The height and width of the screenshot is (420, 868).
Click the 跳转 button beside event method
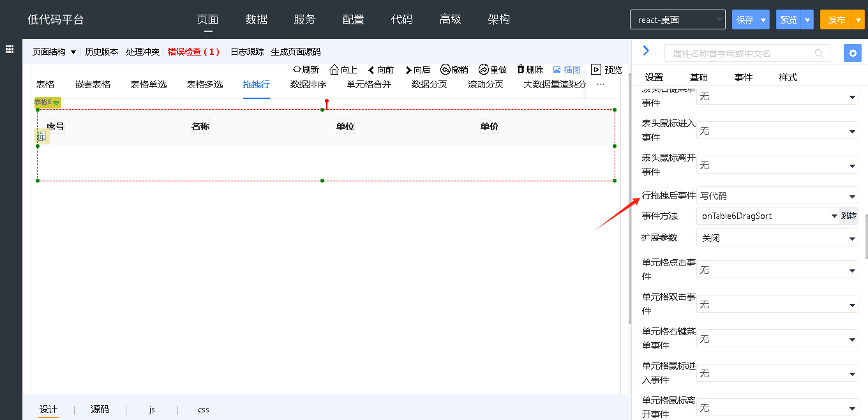[849, 216]
